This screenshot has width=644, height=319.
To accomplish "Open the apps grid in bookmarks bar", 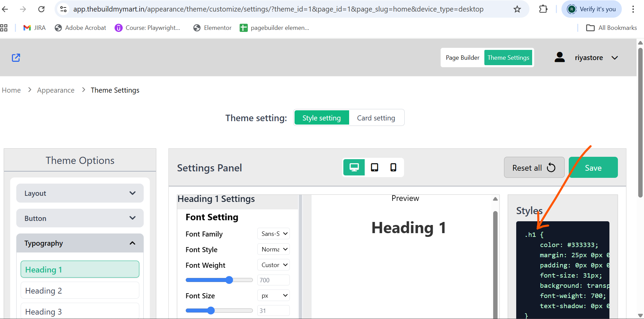I will 4,28.
